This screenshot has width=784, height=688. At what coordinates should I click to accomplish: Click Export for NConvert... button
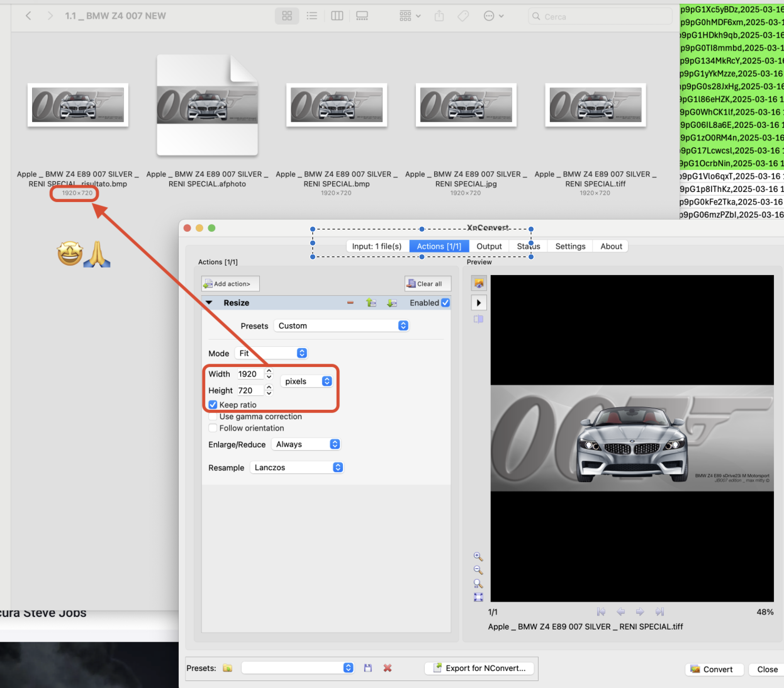click(479, 668)
